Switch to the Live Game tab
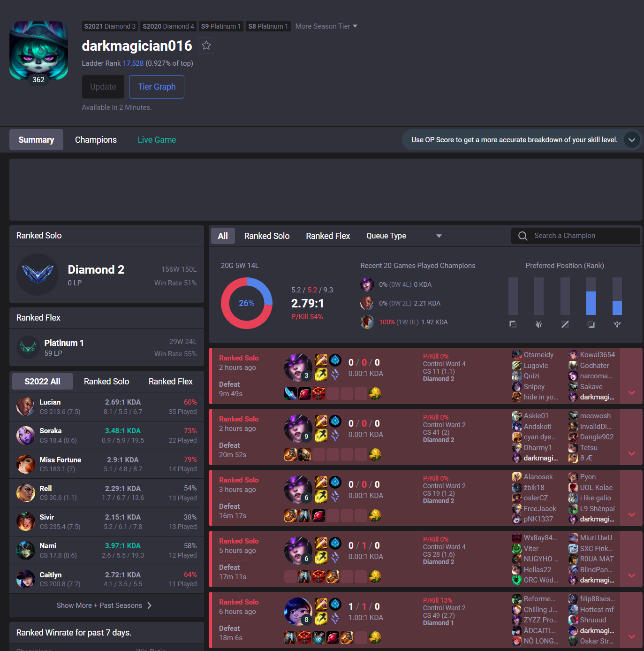The height and width of the screenshot is (651, 644). pos(157,140)
